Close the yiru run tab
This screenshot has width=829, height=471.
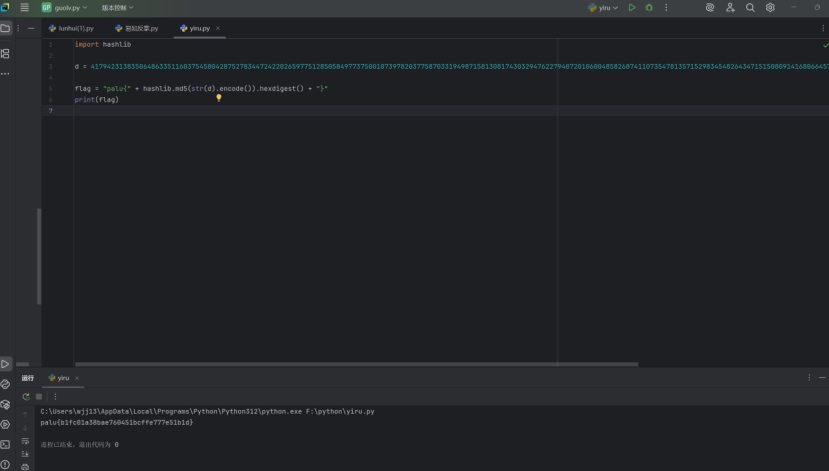[x=77, y=378]
